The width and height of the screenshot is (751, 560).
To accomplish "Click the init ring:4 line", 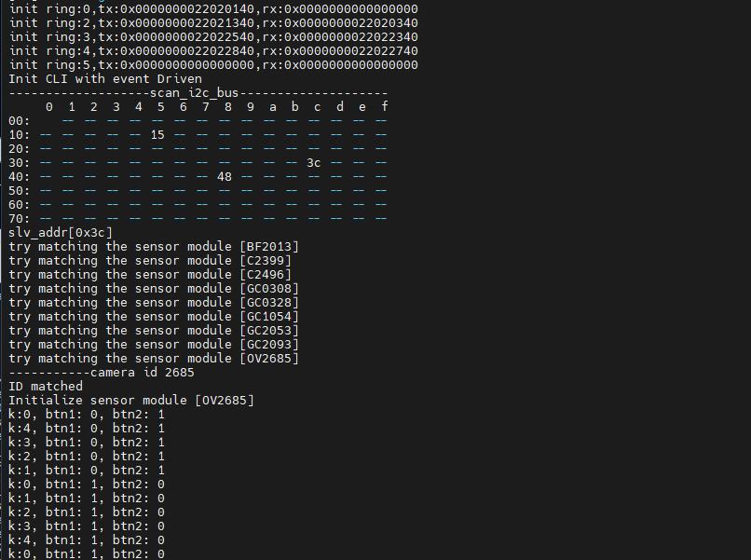I will click(213, 50).
